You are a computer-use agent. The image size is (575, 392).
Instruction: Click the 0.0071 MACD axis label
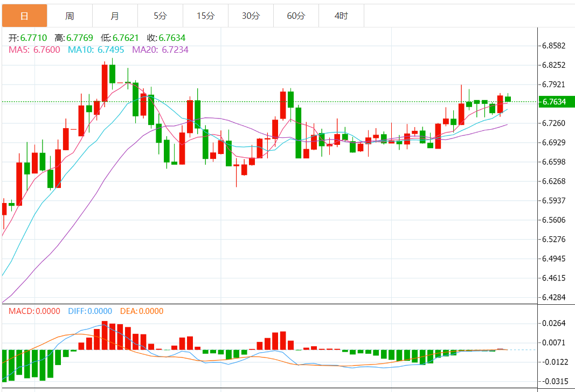554,343
